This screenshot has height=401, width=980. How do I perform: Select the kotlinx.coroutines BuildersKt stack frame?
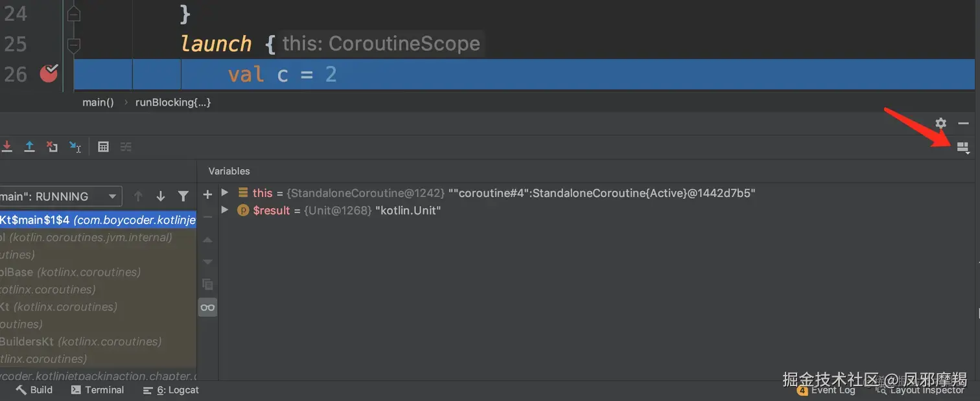coord(80,341)
